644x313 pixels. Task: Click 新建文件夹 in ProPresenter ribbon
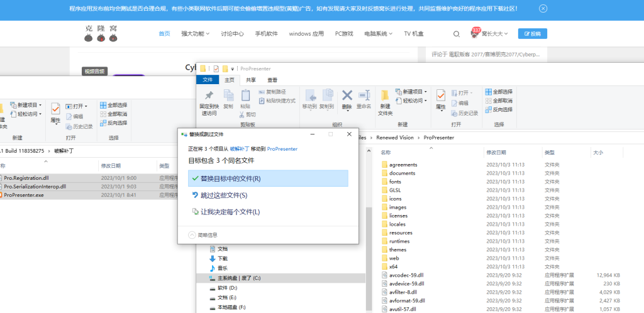(x=385, y=103)
